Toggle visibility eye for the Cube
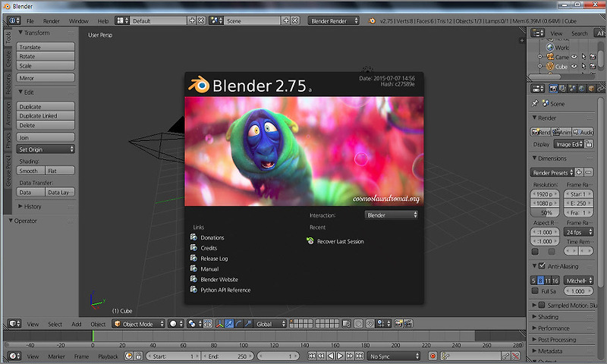 point(574,66)
